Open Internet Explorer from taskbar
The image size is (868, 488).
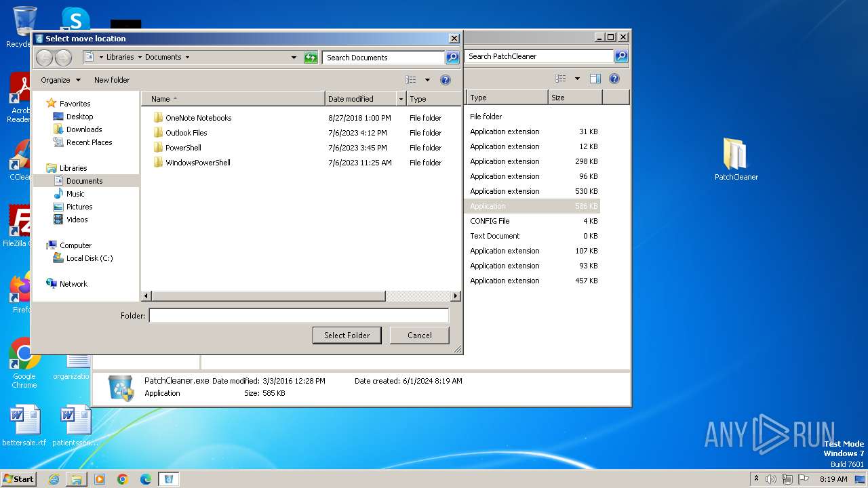pos(54,479)
